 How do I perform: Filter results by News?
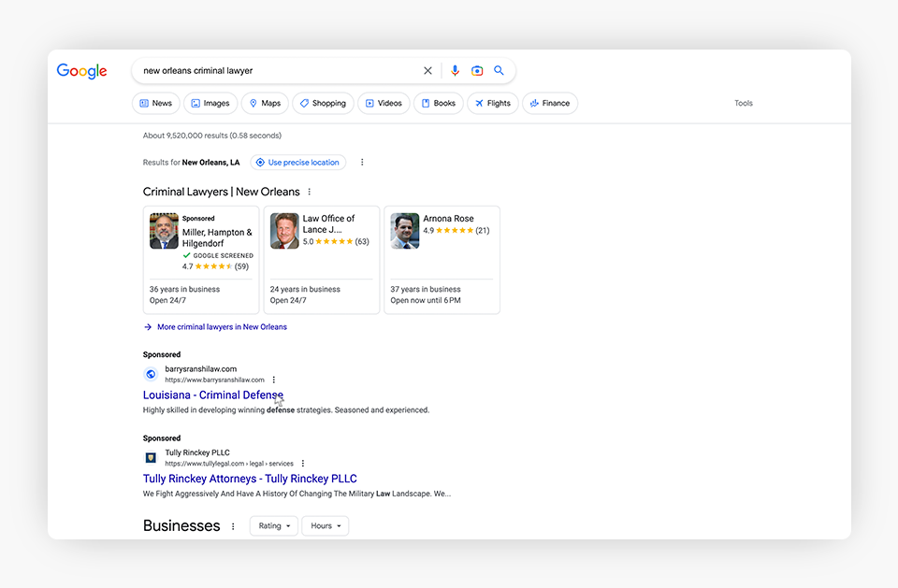tap(155, 104)
